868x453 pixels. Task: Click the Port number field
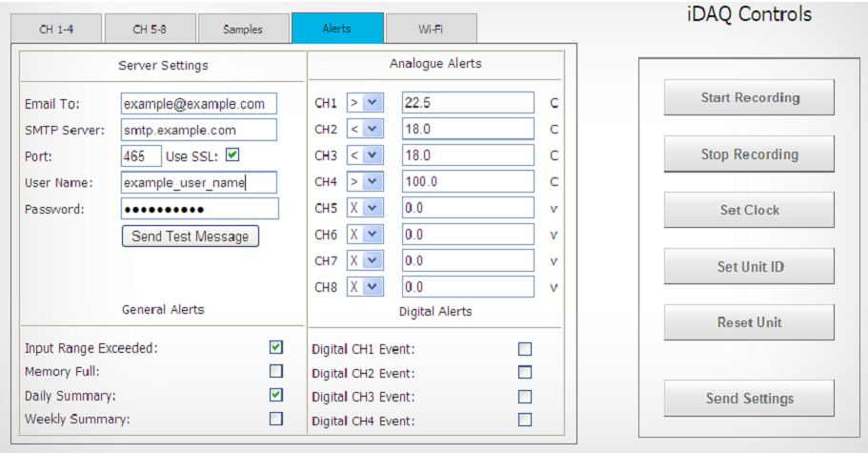[x=141, y=156]
